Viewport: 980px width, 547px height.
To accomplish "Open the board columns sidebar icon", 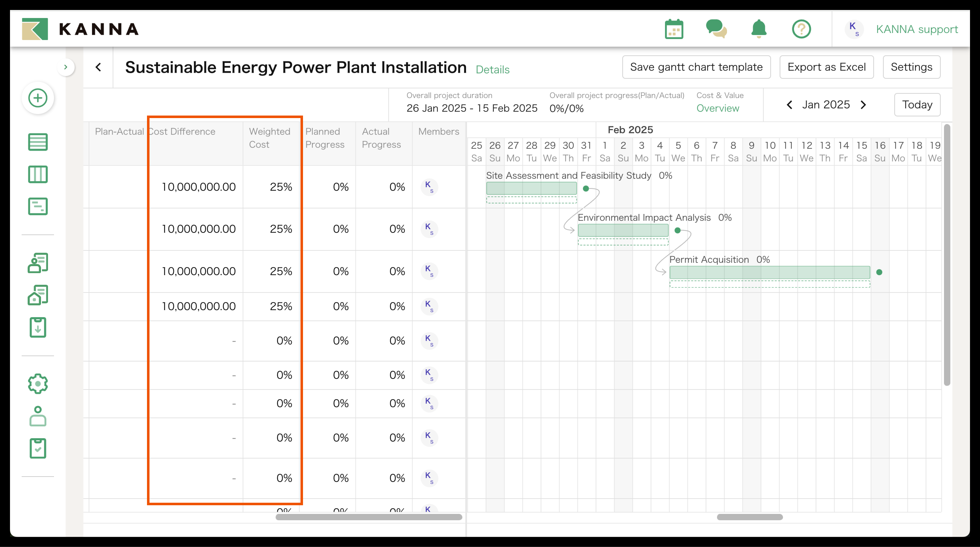I will [x=38, y=174].
